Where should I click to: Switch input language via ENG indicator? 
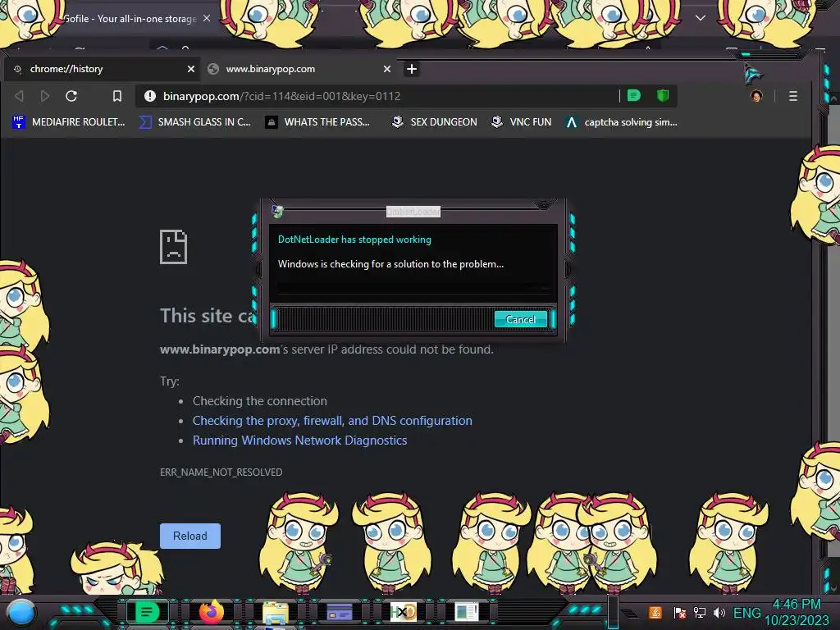point(746,613)
